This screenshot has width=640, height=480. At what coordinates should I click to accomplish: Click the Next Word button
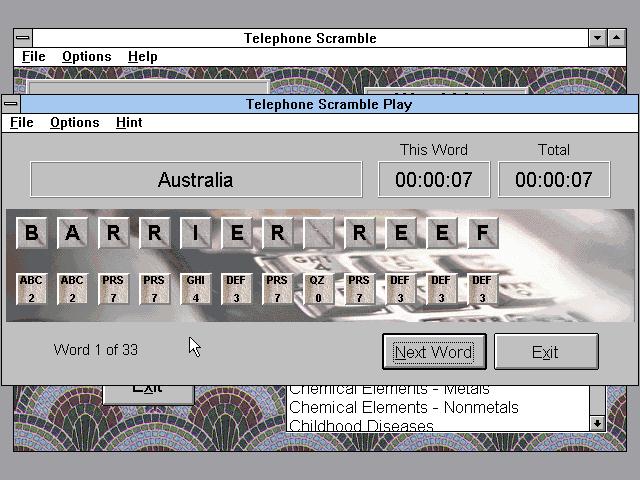434,352
